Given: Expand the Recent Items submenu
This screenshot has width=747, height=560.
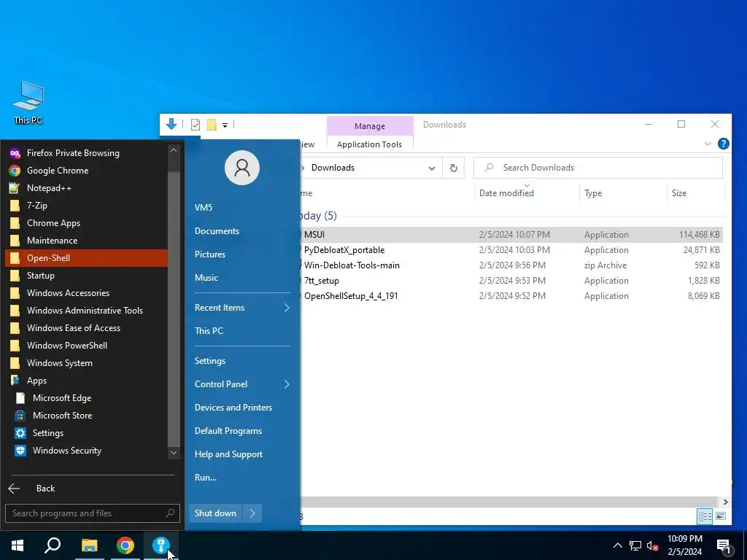Looking at the screenshot, I should (242, 308).
